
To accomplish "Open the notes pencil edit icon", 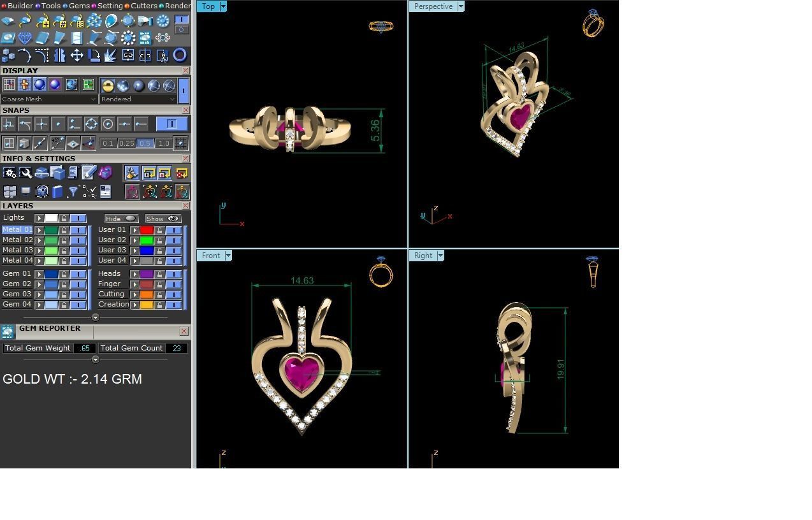I will pyautogui.click(x=89, y=173).
